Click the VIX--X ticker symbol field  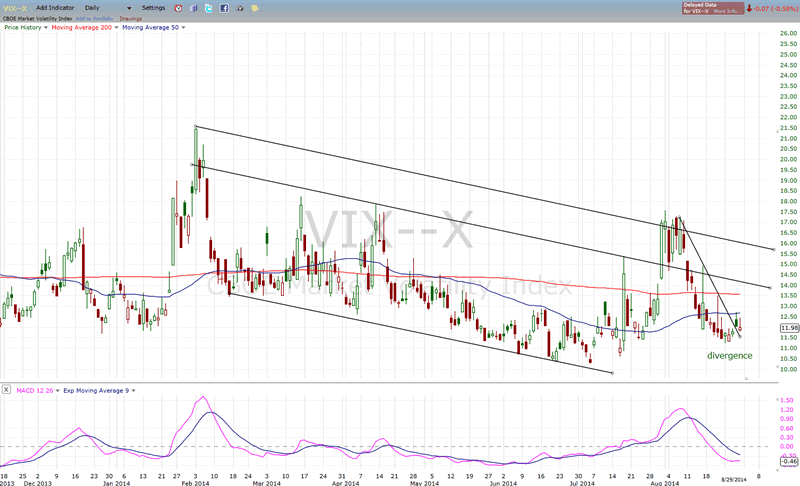coord(18,8)
